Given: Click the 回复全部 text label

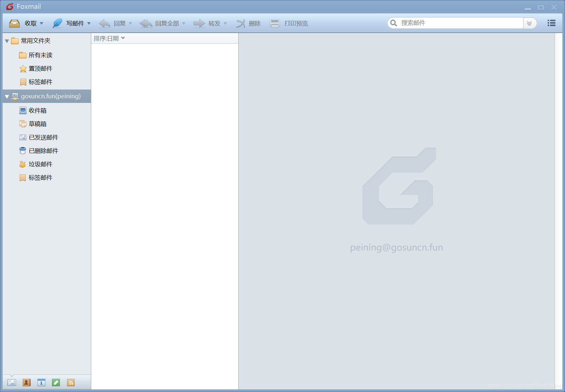Looking at the screenshot, I should 167,23.
